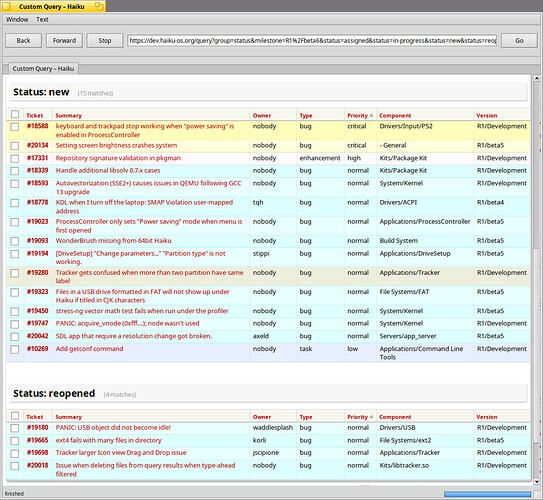
Task: Click 'Drivers/Input/PS2' component cell
Action: click(x=406, y=126)
